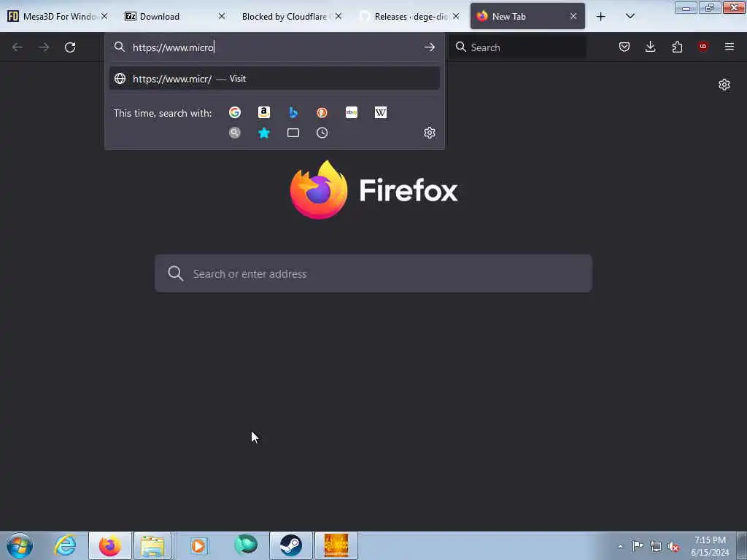Image resolution: width=747 pixels, height=560 pixels.
Task: Close the New Tab tab
Action: pos(573,16)
